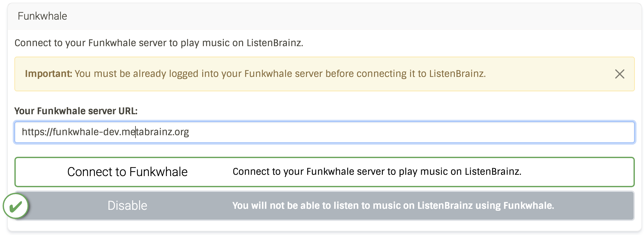Click the 'Your Funkwhale server URL:' label
Viewport: 644px width, 235px height.
click(76, 111)
